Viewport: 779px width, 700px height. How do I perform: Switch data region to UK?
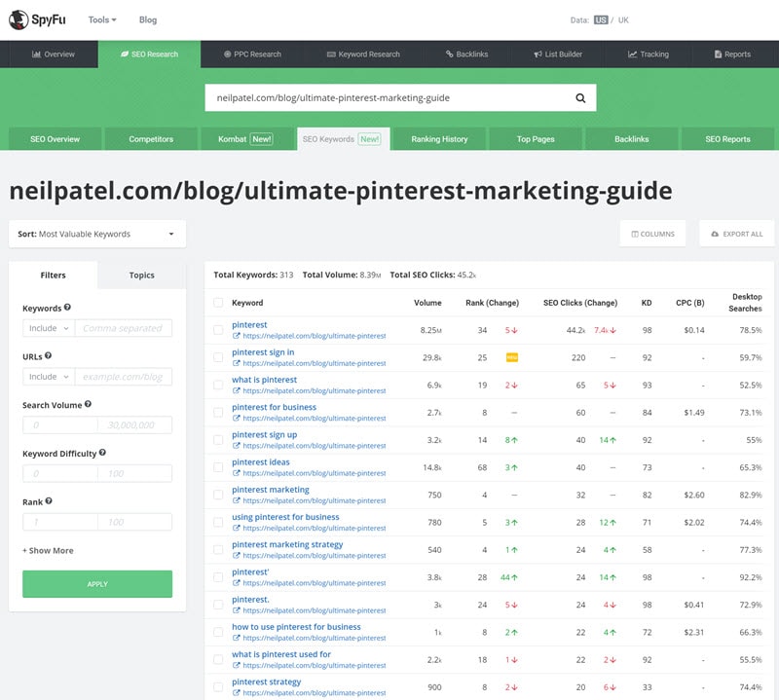pyautogui.click(x=623, y=19)
